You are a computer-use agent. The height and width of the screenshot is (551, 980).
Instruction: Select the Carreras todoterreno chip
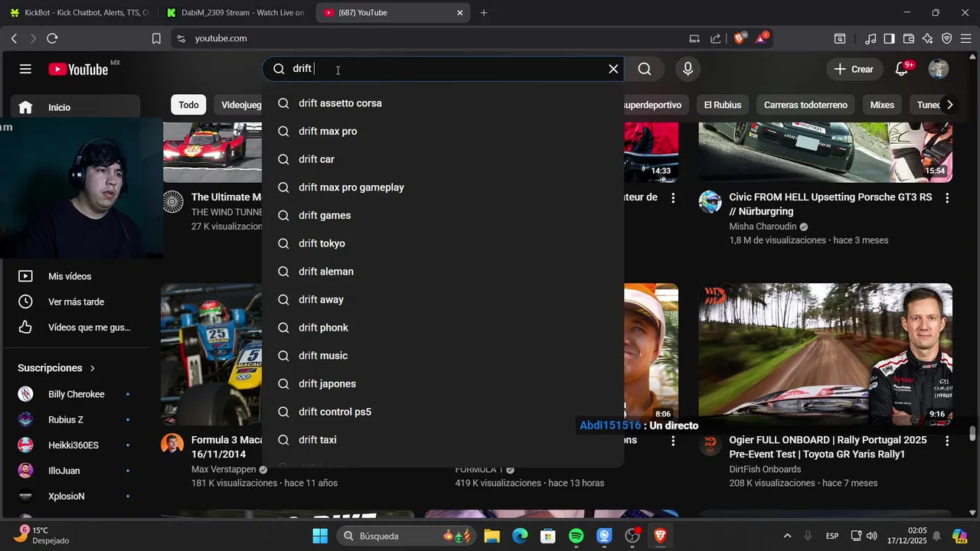[805, 105]
